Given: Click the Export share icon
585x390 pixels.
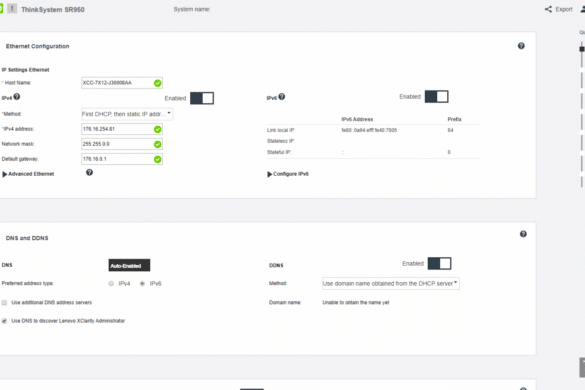Looking at the screenshot, I should [548, 9].
